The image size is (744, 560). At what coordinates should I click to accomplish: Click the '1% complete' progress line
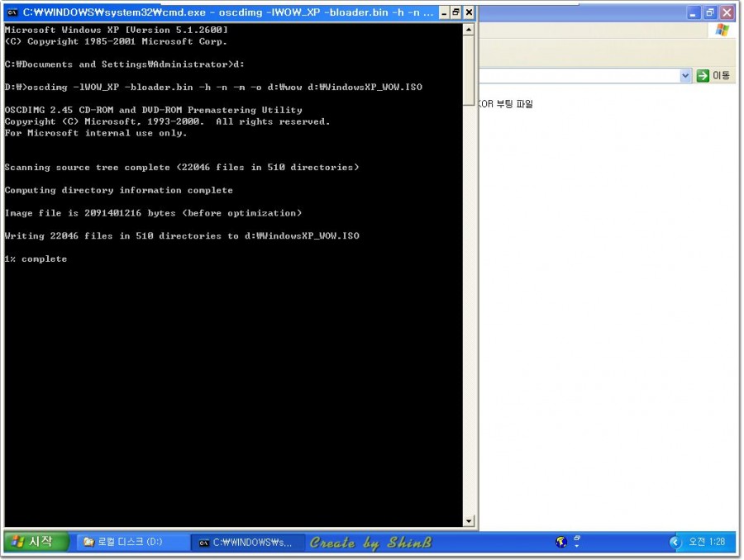[x=36, y=259]
